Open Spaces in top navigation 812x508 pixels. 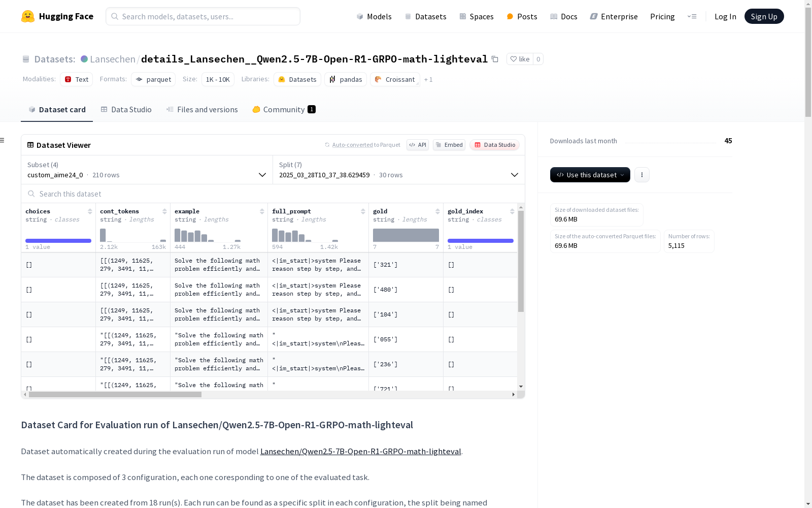tap(476, 16)
